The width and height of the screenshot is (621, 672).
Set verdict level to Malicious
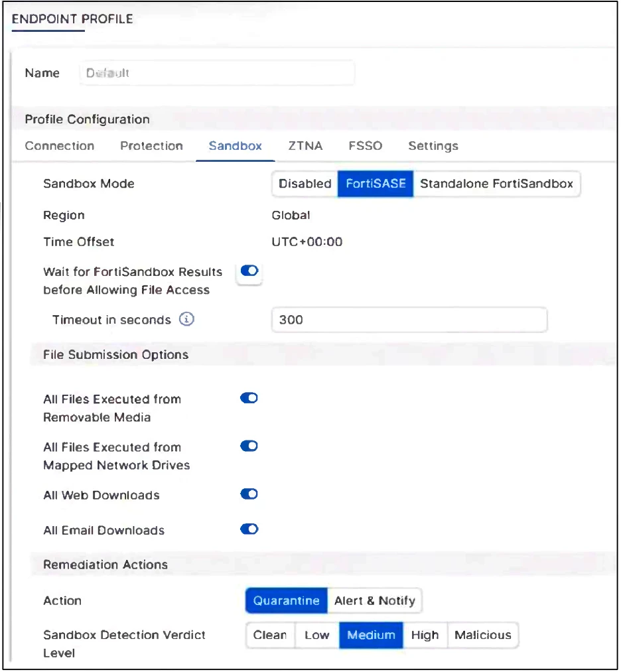482,636
